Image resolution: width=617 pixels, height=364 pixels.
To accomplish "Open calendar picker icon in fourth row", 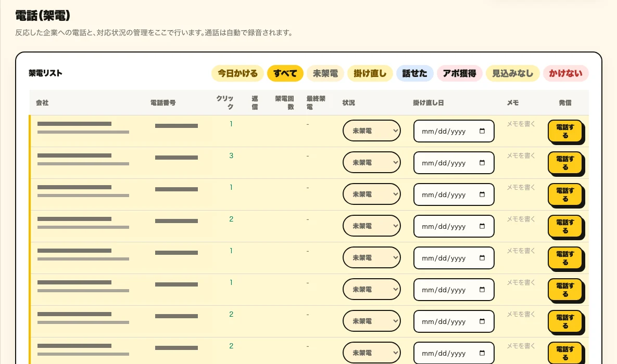I will [482, 226].
